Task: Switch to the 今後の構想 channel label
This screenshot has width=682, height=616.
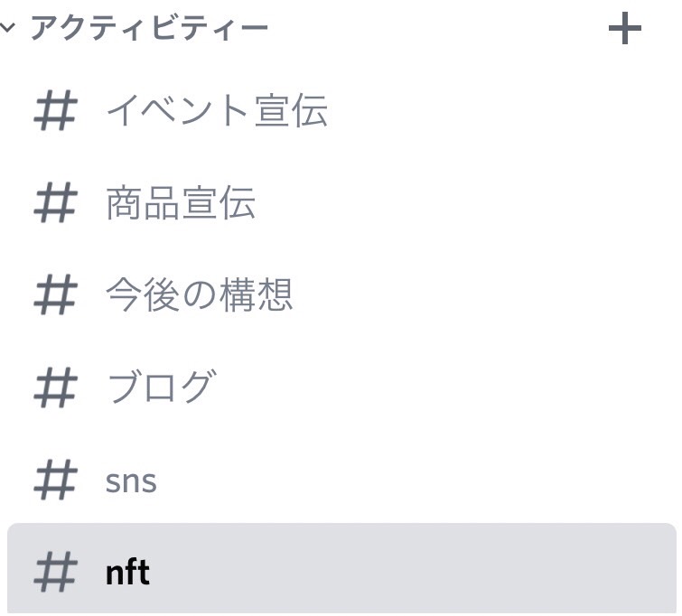Action: click(200, 295)
